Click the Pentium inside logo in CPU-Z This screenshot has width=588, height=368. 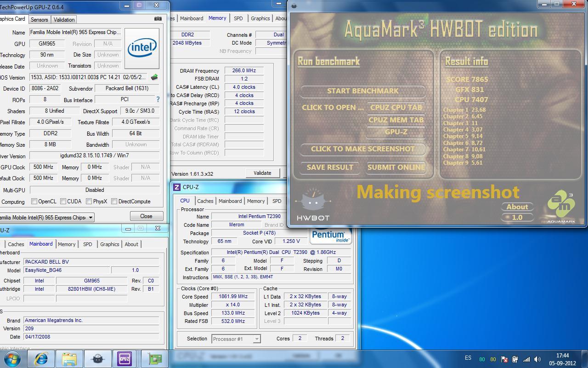330,235
